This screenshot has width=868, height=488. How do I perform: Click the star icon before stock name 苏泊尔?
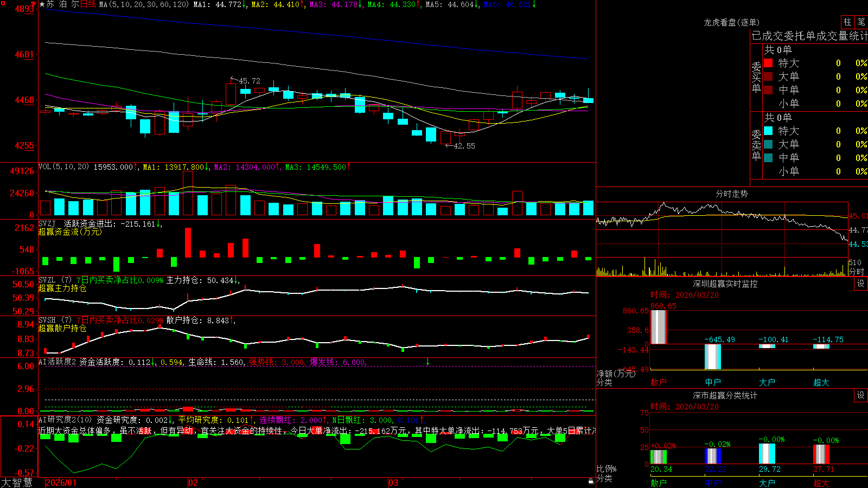click(42, 4)
